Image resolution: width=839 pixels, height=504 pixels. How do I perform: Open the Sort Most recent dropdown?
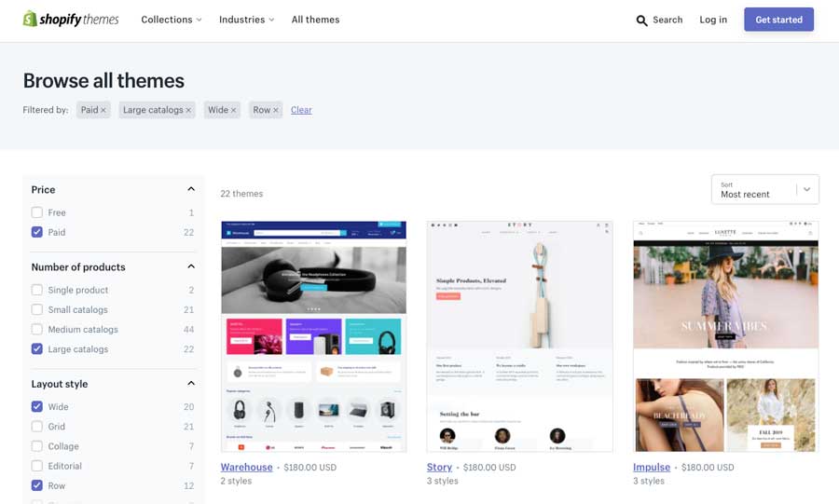[x=764, y=189]
